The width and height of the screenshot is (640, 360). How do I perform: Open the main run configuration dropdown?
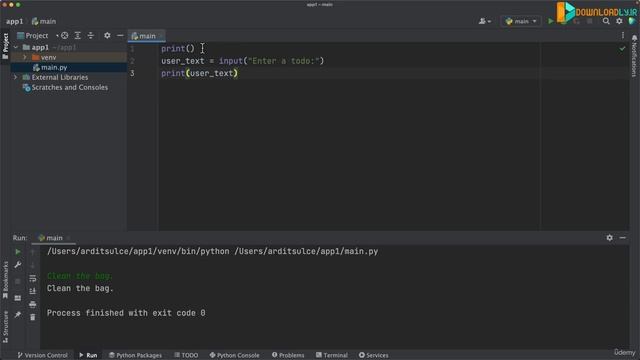(521, 21)
